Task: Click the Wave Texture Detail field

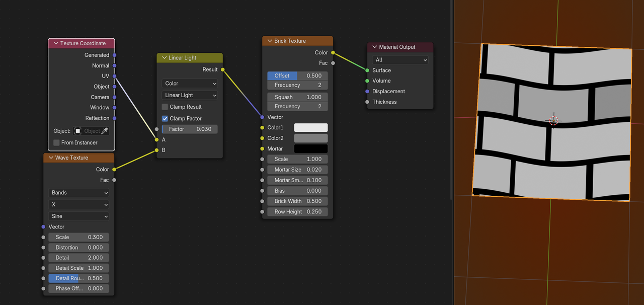Action: click(79, 258)
